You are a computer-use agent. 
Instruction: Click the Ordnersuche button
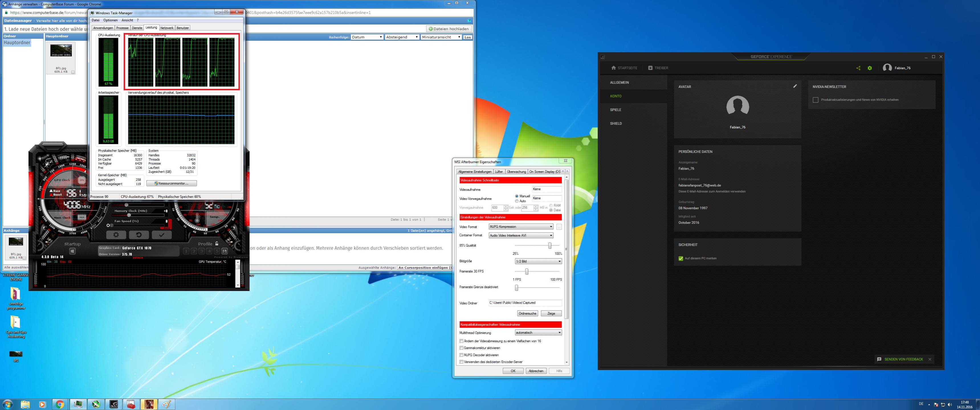527,313
